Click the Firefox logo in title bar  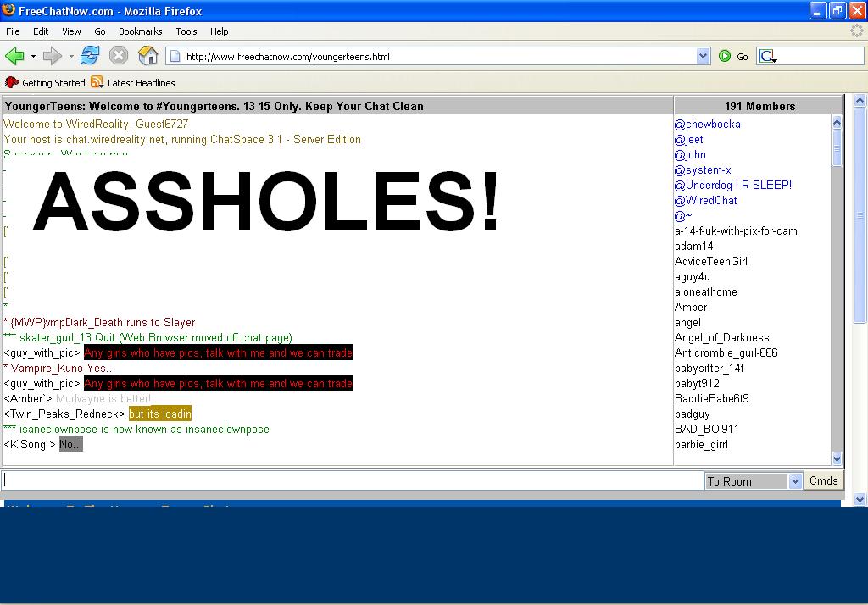8,10
